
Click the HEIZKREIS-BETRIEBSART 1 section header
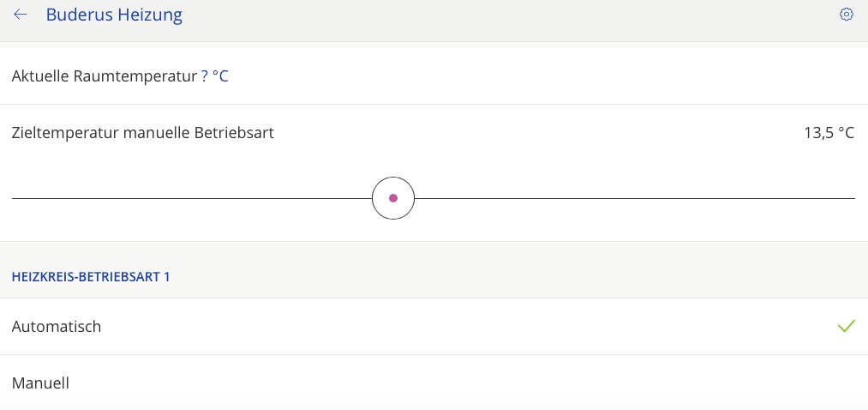91,277
